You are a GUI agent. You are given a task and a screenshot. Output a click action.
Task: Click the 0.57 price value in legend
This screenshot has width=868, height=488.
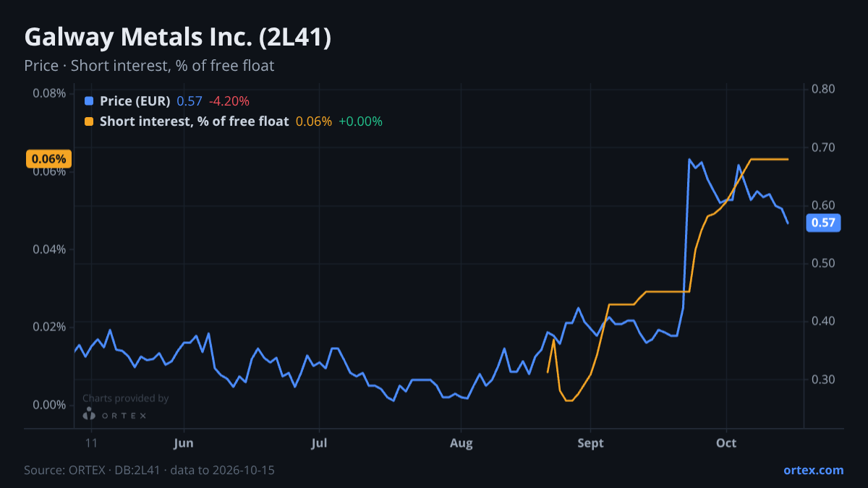(190, 101)
